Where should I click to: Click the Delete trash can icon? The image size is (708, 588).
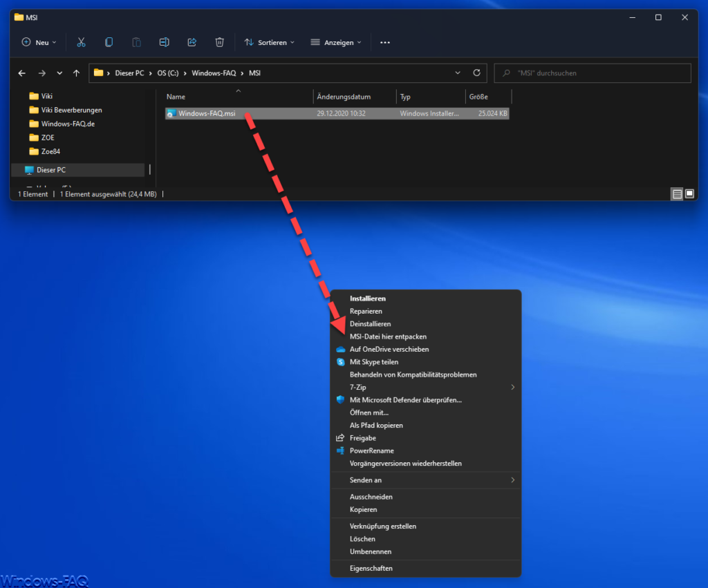[219, 42]
